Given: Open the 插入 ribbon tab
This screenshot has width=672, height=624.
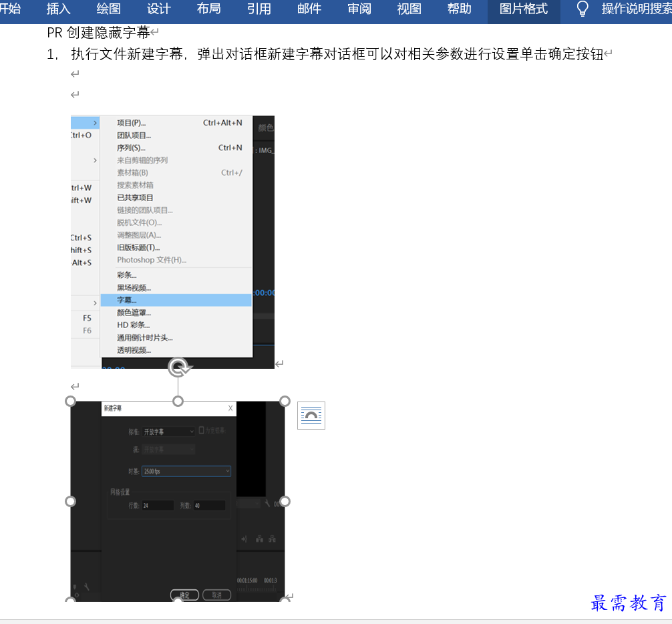Looking at the screenshot, I should pos(58,9).
